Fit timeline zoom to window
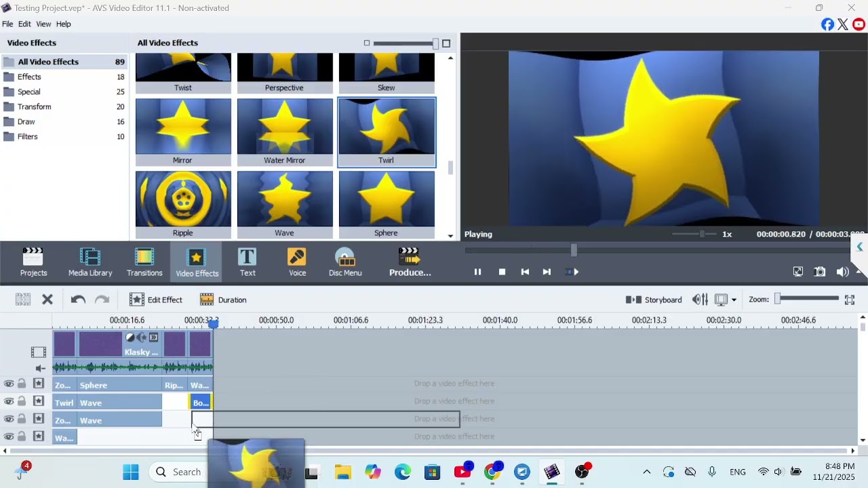 [849, 300]
